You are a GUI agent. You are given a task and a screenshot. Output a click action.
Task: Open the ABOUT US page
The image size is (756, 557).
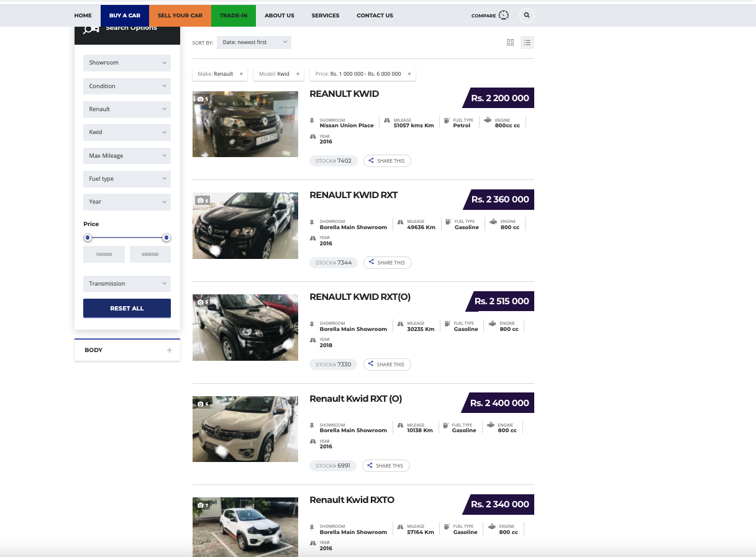(280, 16)
